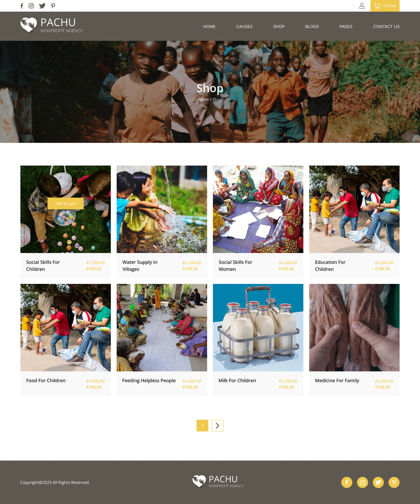This screenshot has height=504, width=420.
Task: Open the Causes menu item
Action: (244, 27)
